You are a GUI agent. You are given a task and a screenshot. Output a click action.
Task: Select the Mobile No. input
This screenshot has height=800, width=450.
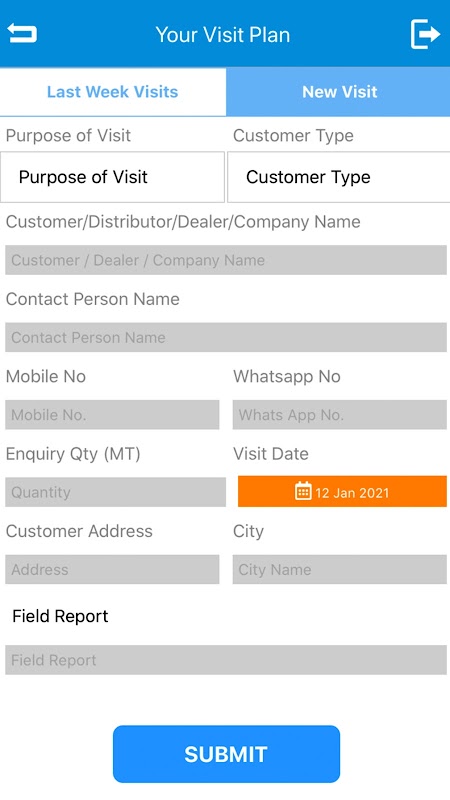click(112, 415)
